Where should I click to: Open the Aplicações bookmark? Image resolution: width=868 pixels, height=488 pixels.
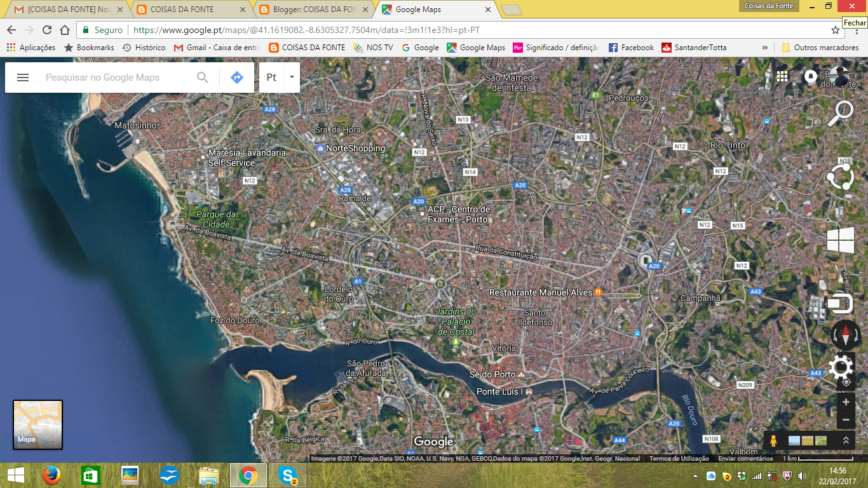pyautogui.click(x=31, y=48)
